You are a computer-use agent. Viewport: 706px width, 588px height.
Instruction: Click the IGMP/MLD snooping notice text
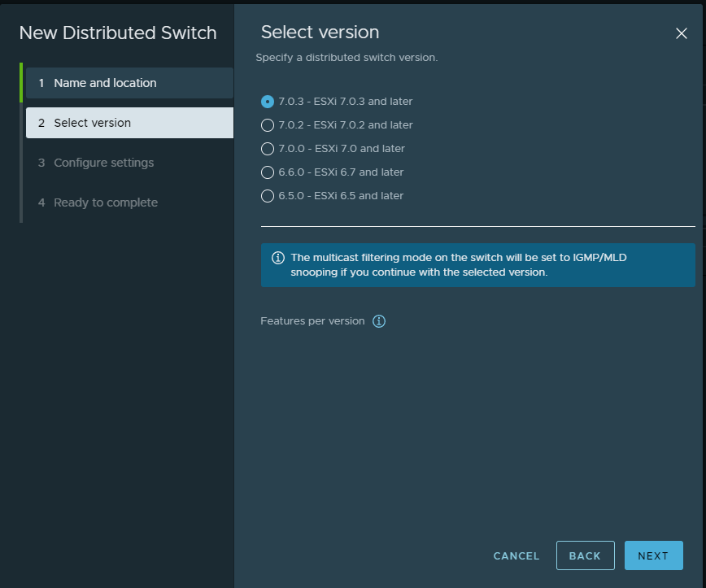click(x=459, y=265)
